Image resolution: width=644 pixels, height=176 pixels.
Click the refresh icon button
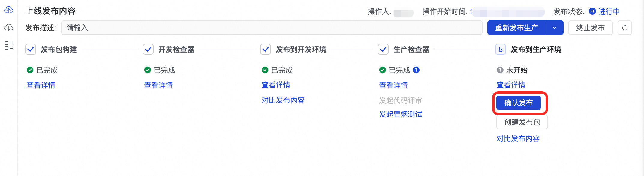(625, 28)
